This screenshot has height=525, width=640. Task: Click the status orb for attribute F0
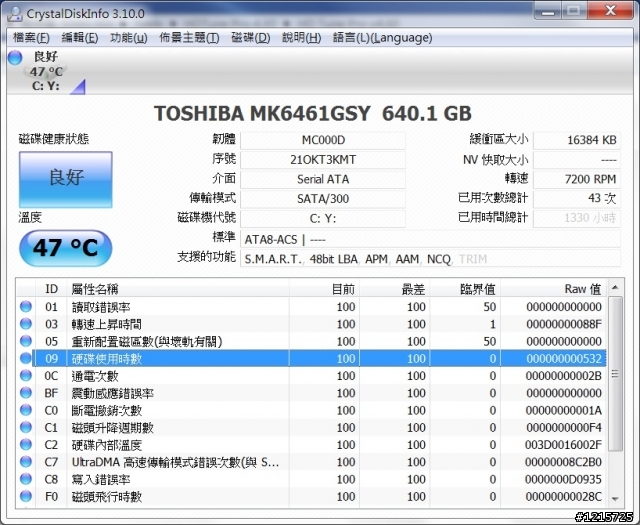pos(26,496)
